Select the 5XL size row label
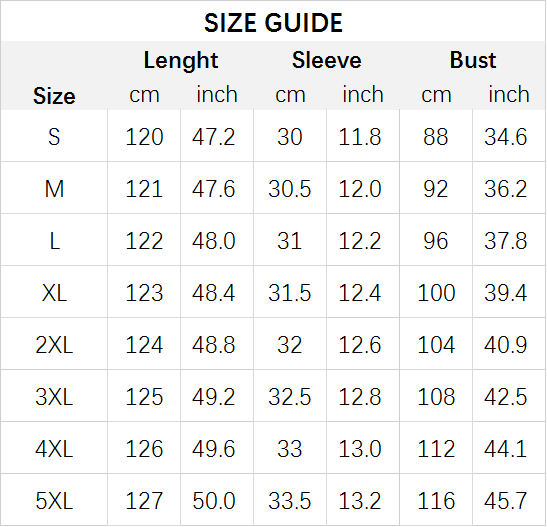547x527 pixels. 54,501
